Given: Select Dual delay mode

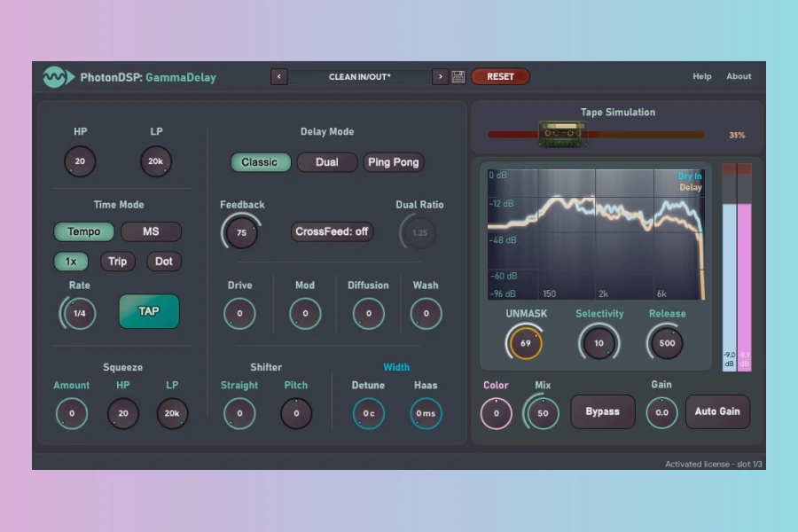Looking at the screenshot, I should coord(326,162).
